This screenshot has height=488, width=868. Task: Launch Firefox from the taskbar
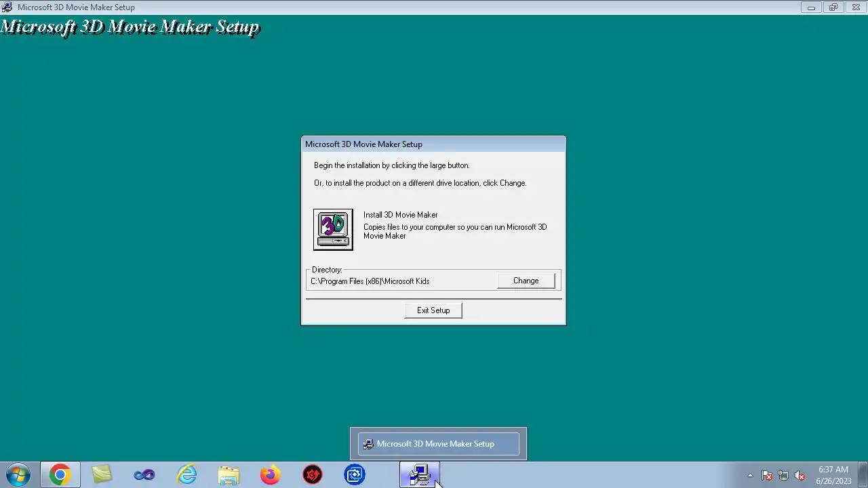271,475
